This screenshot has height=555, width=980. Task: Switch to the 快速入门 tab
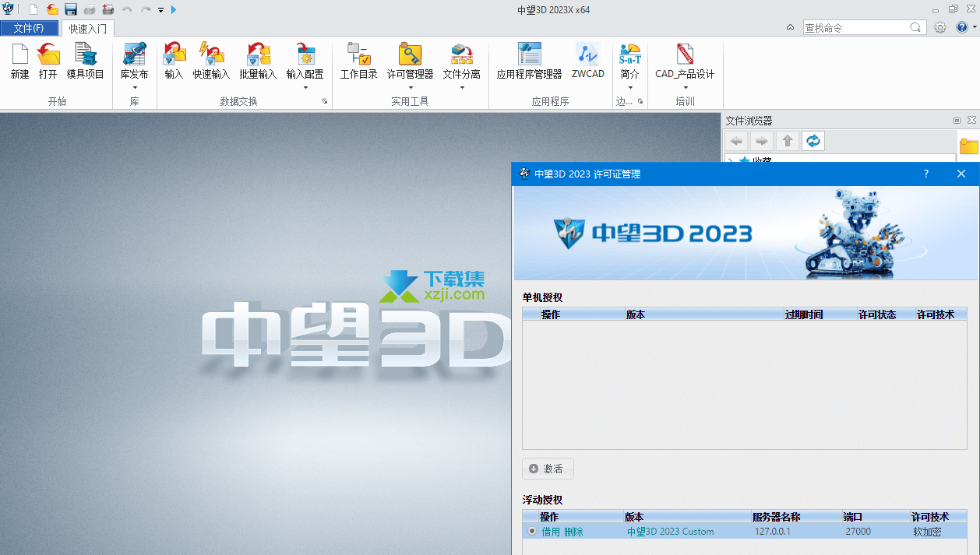[88, 28]
